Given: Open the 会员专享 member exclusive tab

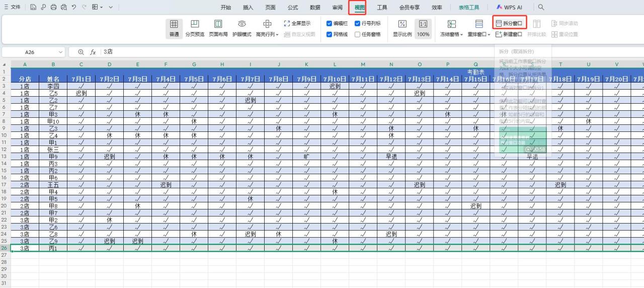Looking at the screenshot, I should [x=410, y=8].
